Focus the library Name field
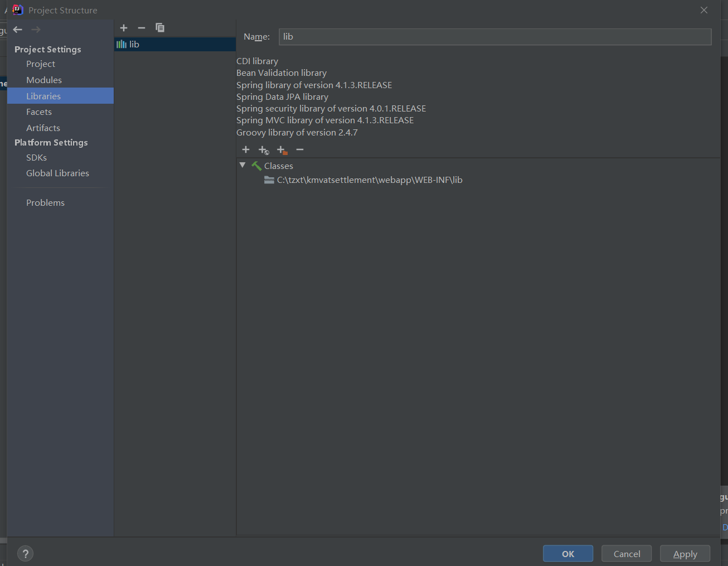The image size is (728, 566). (x=495, y=37)
